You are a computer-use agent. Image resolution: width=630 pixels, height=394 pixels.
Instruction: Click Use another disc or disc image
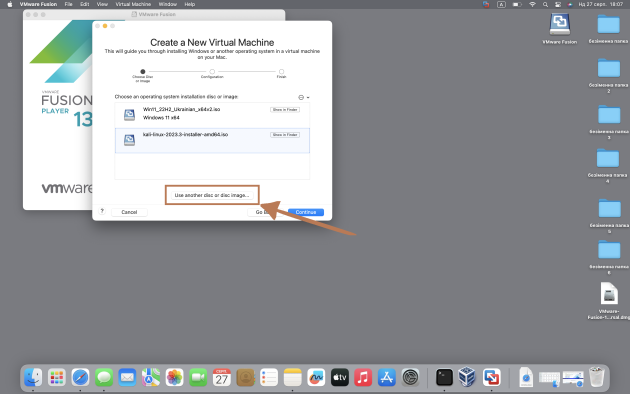pos(212,195)
